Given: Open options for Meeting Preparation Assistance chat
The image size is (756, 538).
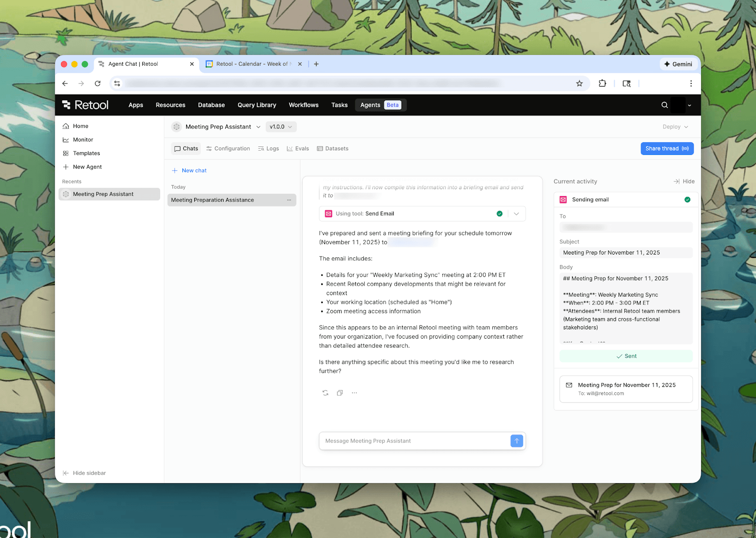Looking at the screenshot, I should [x=289, y=200].
